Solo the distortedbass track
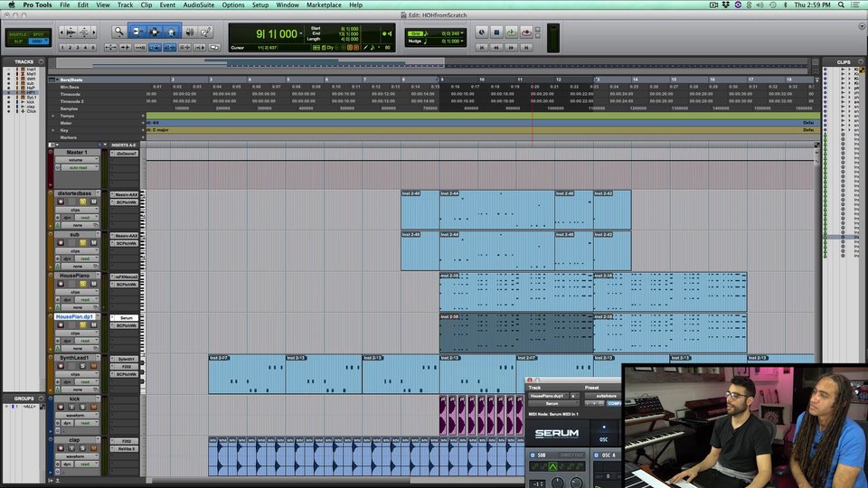Image resolution: width=868 pixels, height=488 pixels. click(83, 202)
